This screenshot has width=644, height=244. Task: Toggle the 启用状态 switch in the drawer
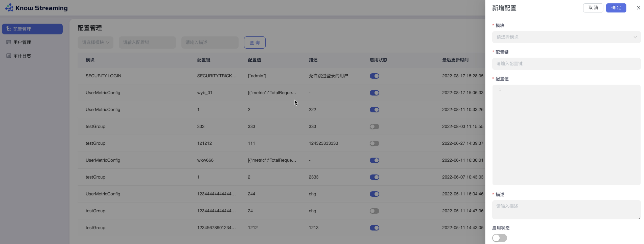coord(499,238)
